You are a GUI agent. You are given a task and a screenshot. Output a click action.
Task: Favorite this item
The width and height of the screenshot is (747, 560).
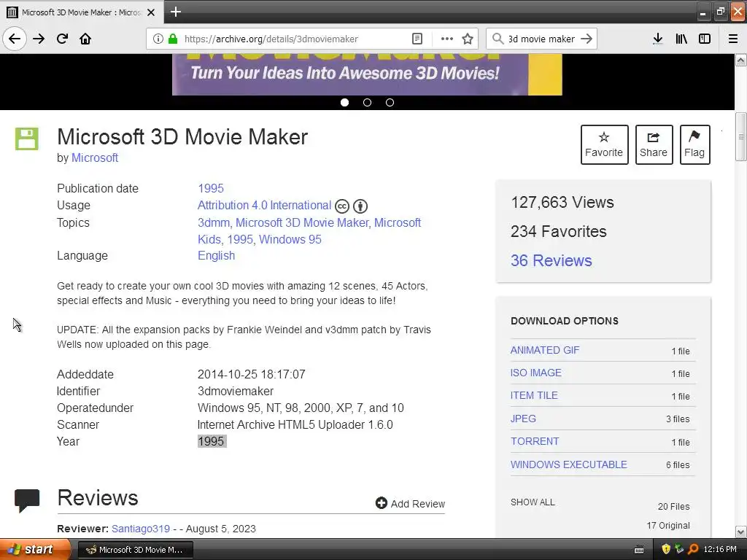[604, 145]
